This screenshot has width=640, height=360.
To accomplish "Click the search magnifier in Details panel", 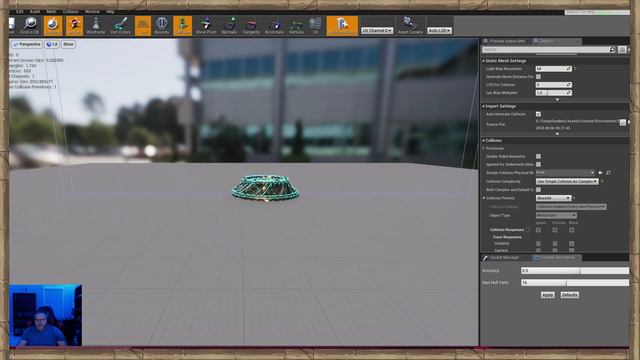I will (x=612, y=49).
